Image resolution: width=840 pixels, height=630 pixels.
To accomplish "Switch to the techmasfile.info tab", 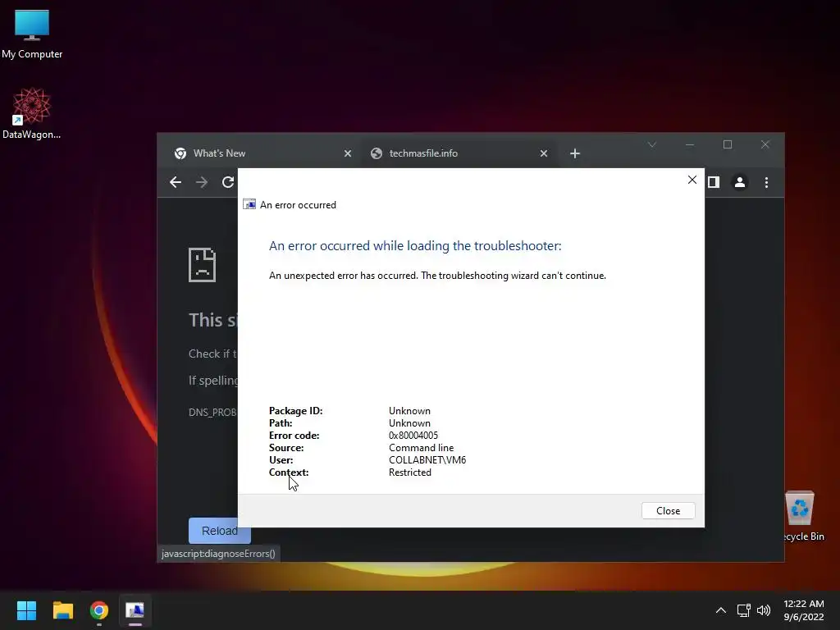I will tap(458, 153).
